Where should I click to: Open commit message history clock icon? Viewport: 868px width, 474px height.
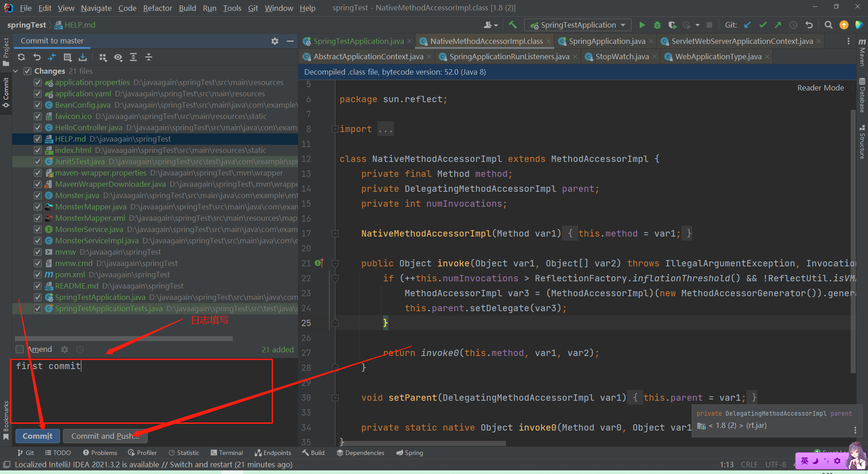pyautogui.click(x=80, y=350)
